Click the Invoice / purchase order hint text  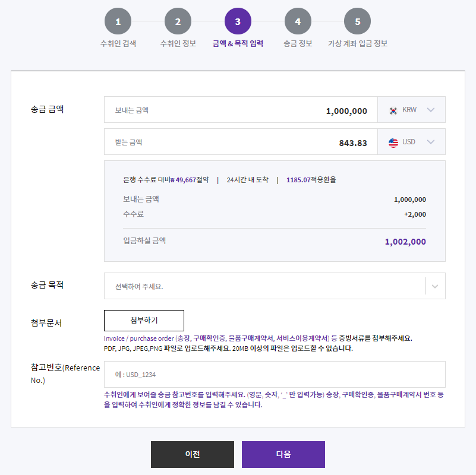258,338
